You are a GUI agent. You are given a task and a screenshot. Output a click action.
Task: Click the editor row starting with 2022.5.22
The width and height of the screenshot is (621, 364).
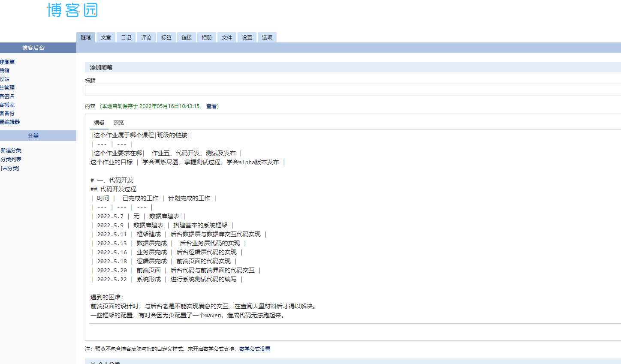tap(167, 279)
